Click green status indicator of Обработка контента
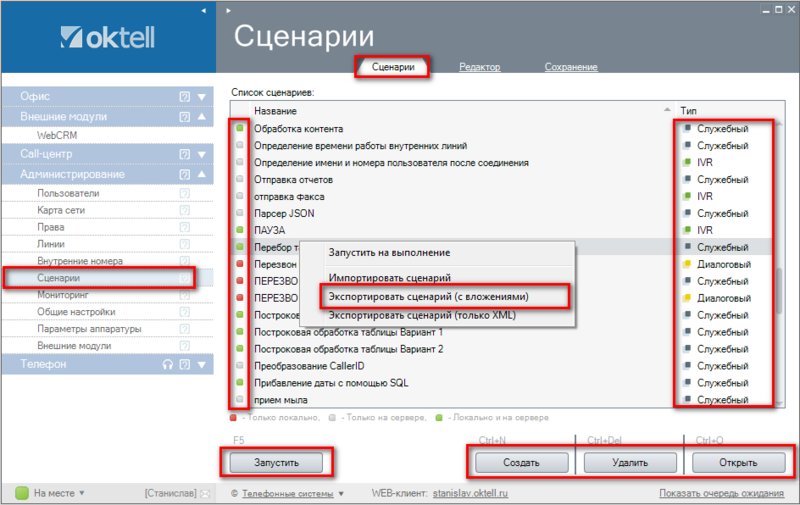 click(239, 129)
